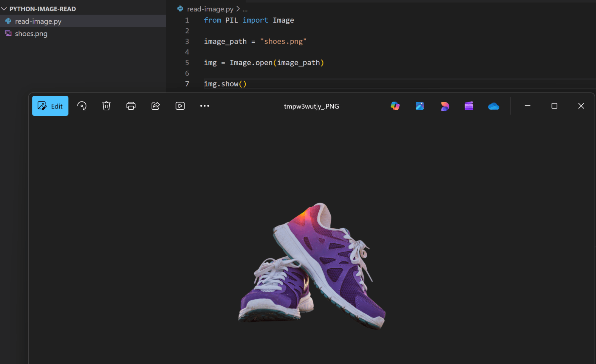The width and height of the screenshot is (596, 364).
Task: Maximize the Photos viewer window
Action: coord(554,106)
